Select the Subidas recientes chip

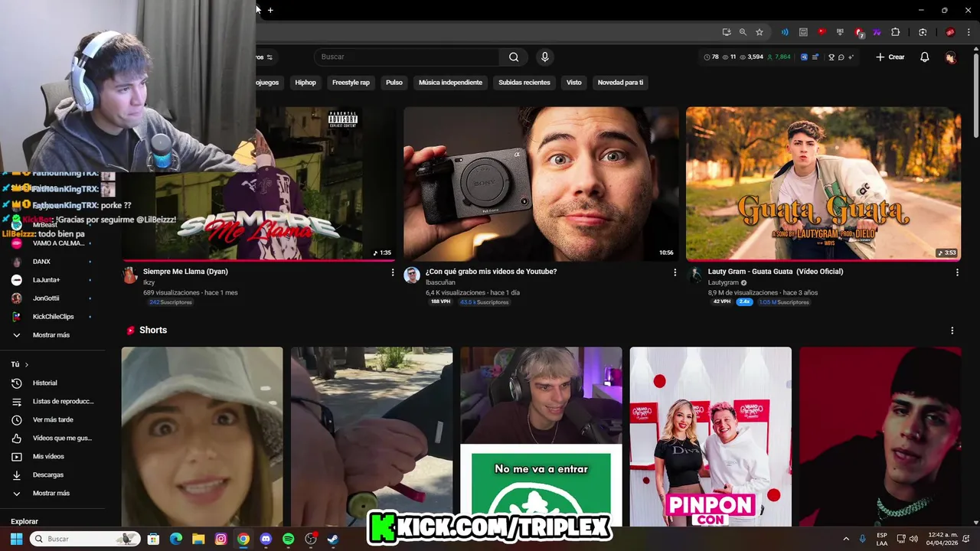tap(524, 83)
